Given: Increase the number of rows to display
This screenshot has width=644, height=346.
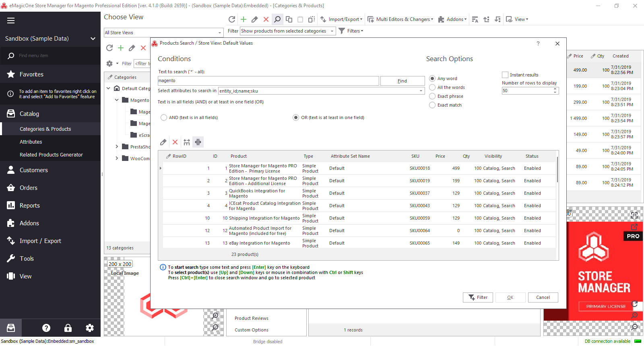Looking at the screenshot, I should click(x=555, y=89).
